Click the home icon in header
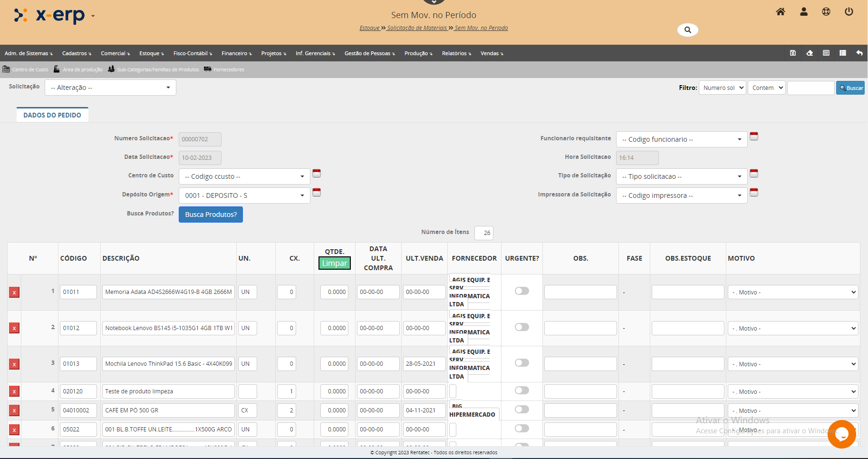 tap(781, 12)
